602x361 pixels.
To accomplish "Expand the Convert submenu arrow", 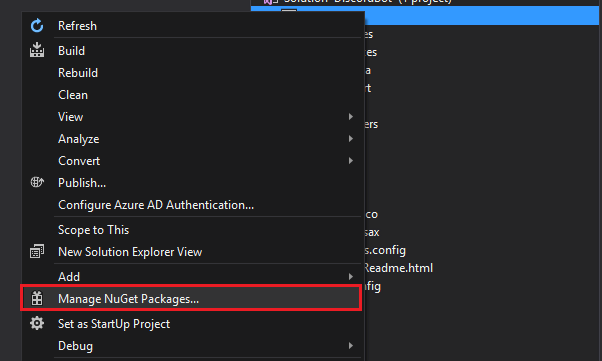I will tap(351, 161).
